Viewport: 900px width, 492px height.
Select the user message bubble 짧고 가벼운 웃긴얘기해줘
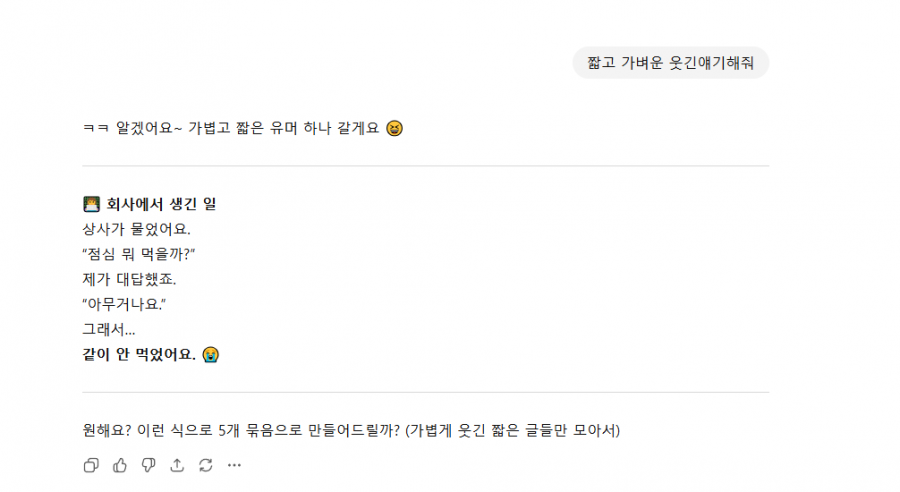pyautogui.click(x=670, y=63)
